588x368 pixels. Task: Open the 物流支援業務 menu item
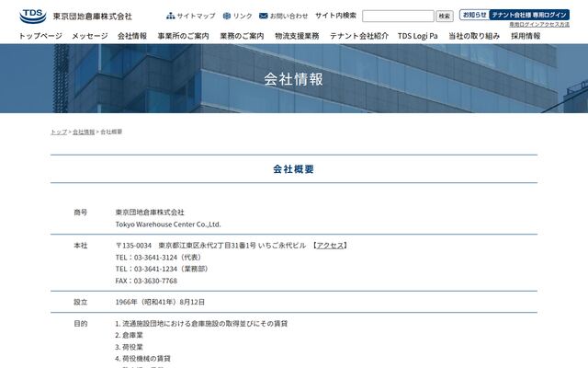(x=297, y=36)
